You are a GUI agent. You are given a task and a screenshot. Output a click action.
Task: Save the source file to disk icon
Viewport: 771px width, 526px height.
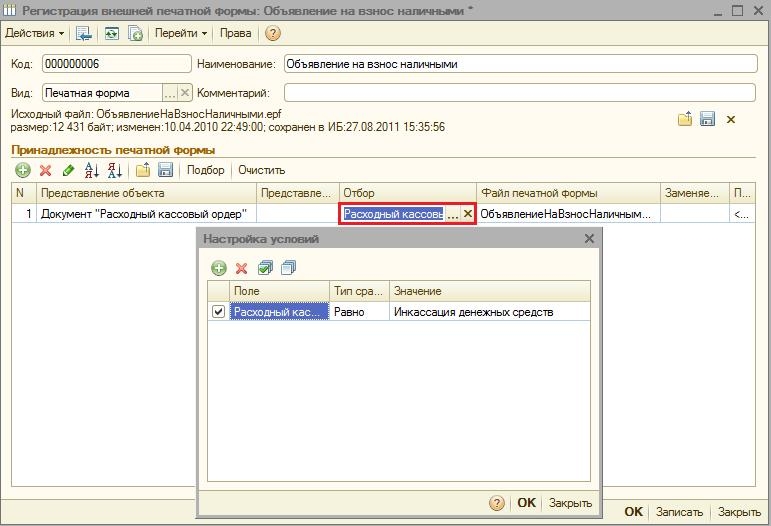point(708,120)
